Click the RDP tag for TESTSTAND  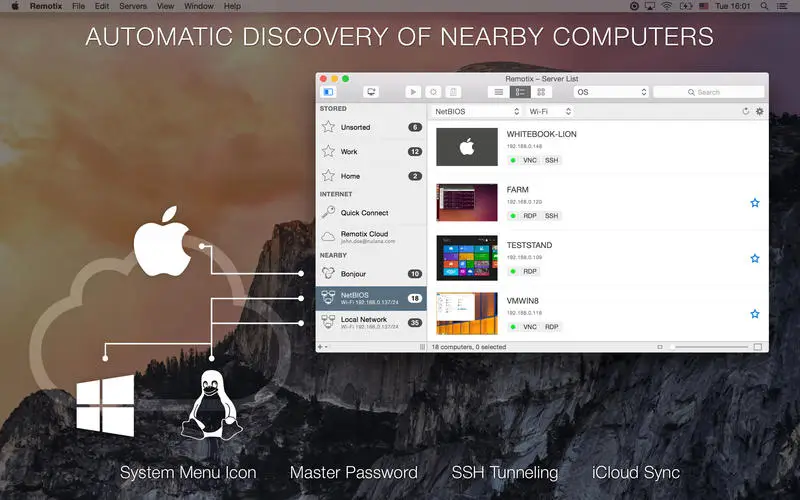coord(530,271)
